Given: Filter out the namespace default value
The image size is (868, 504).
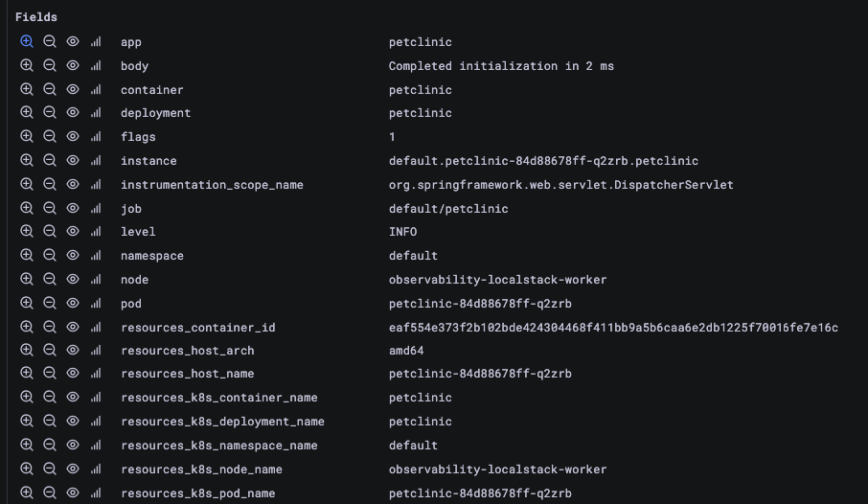Looking at the screenshot, I should tap(50, 256).
